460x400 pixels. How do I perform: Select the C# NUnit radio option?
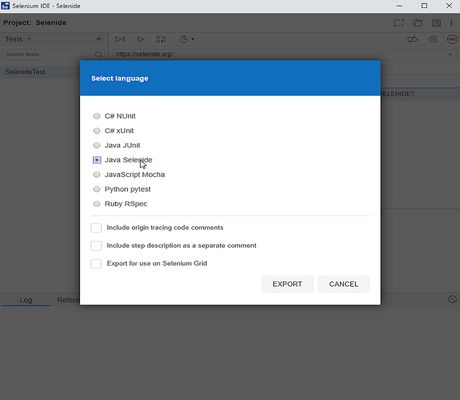(97, 116)
